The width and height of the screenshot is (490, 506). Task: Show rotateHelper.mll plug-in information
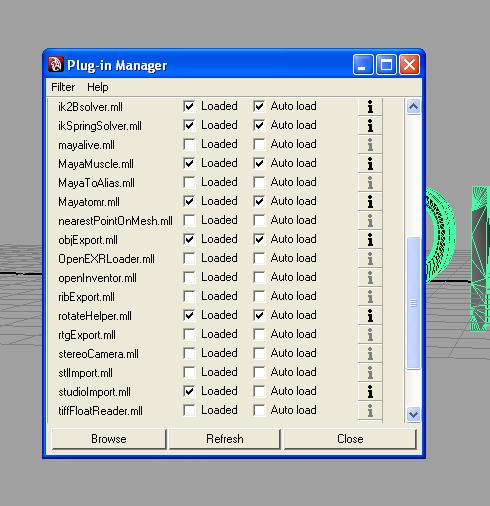click(x=370, y=316)
